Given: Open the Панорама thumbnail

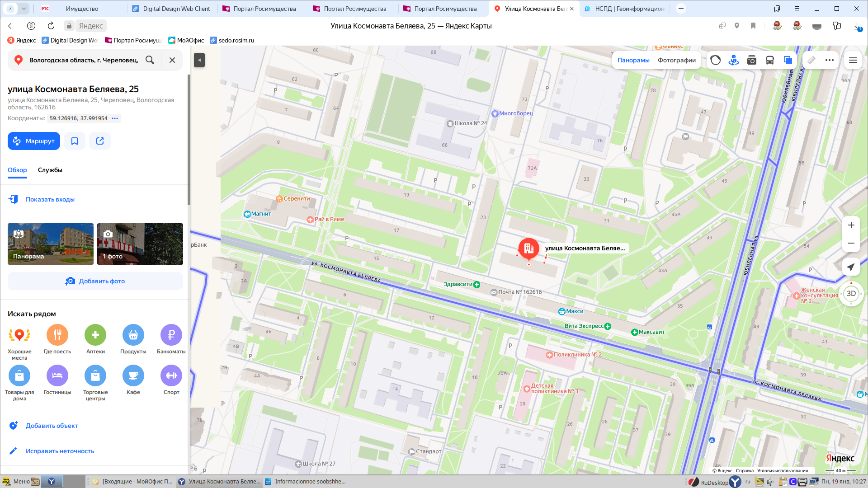Looking at the screenshot, I should (x=51, y=244).
